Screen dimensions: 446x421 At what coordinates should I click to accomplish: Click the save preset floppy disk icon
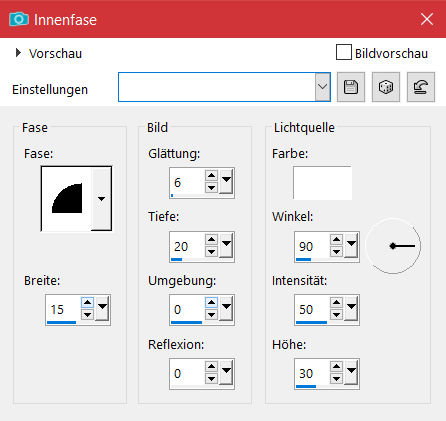(x=351, y=87)
